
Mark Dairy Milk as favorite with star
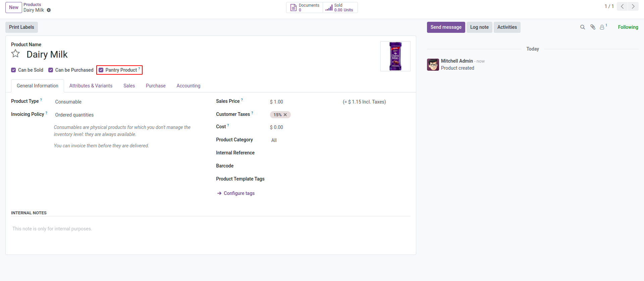click(15, 54)
